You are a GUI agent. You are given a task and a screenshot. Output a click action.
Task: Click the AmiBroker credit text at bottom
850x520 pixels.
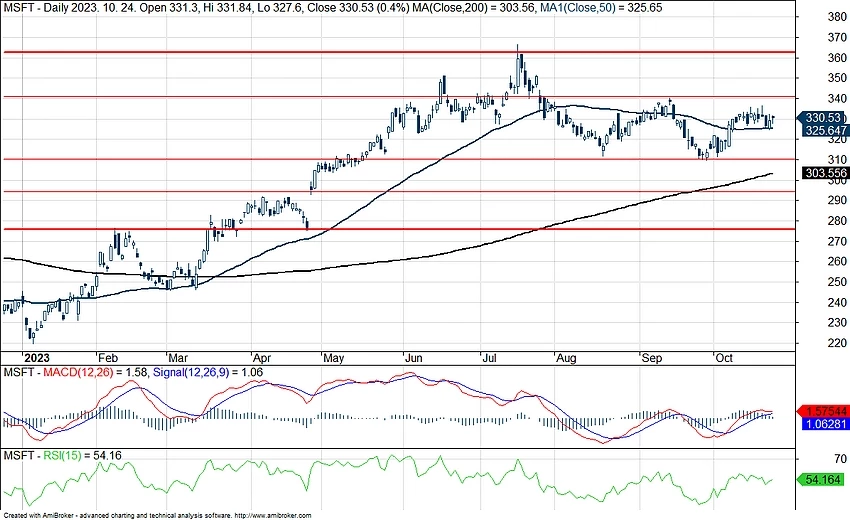(x=157, y=516)
